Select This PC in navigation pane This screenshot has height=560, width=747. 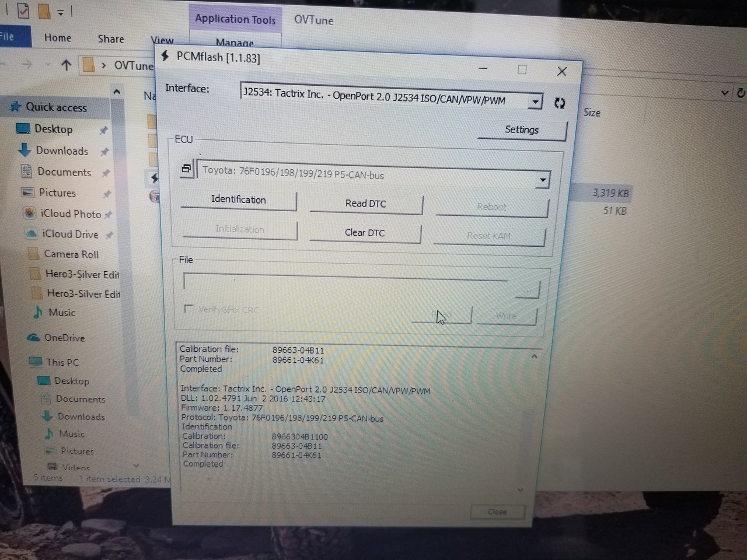point(62,362)
